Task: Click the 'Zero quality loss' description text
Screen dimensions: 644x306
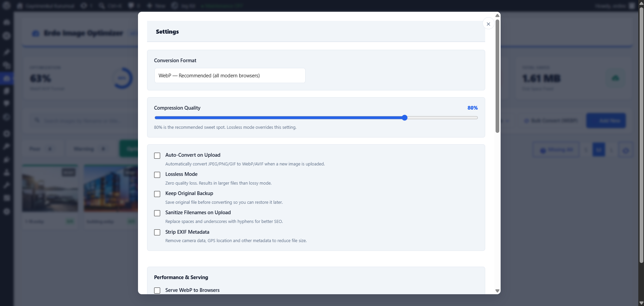Action: (218, 183)
